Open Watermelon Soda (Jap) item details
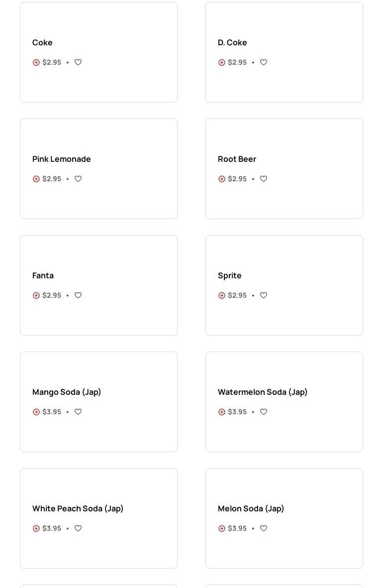The width and height of the screenshot is (383, 588). click(x=262, y=392)
